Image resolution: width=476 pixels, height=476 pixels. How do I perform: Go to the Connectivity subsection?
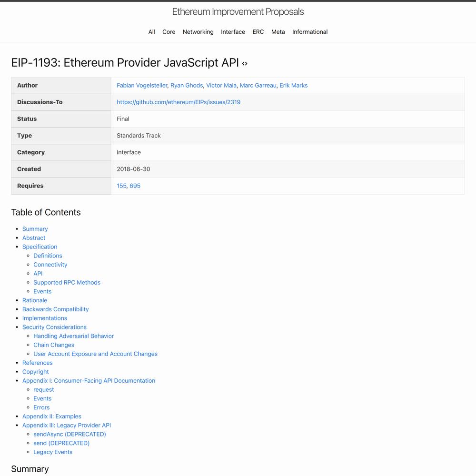coord(50,265)
